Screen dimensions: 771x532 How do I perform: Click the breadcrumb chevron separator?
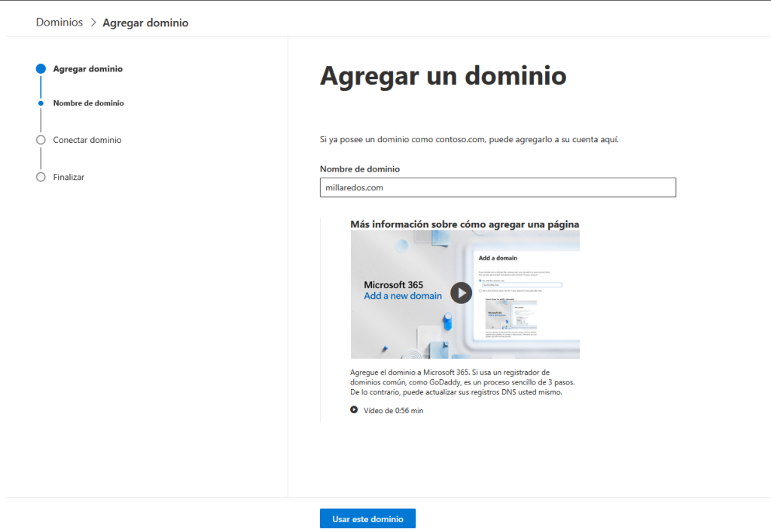(93, 23)
